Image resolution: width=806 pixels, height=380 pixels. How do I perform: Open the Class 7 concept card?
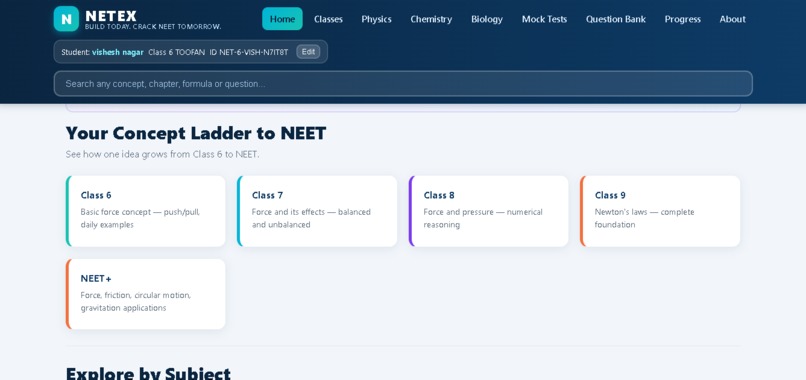click(317, 211)
